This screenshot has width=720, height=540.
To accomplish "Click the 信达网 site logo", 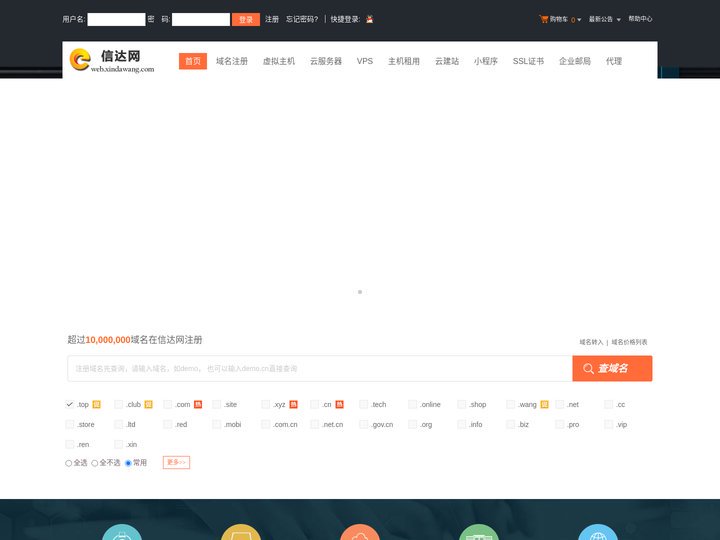I will pyautogui.click(x=112, y=61).
